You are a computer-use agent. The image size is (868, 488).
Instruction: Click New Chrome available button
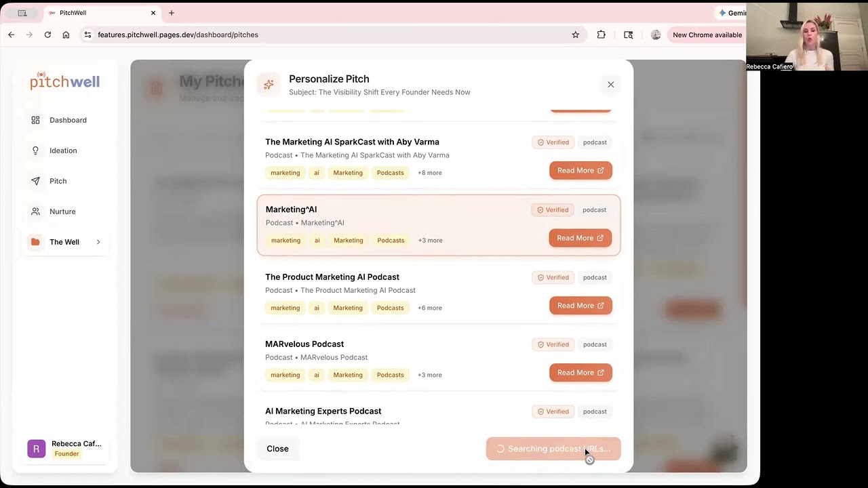[x=707, y=35]
